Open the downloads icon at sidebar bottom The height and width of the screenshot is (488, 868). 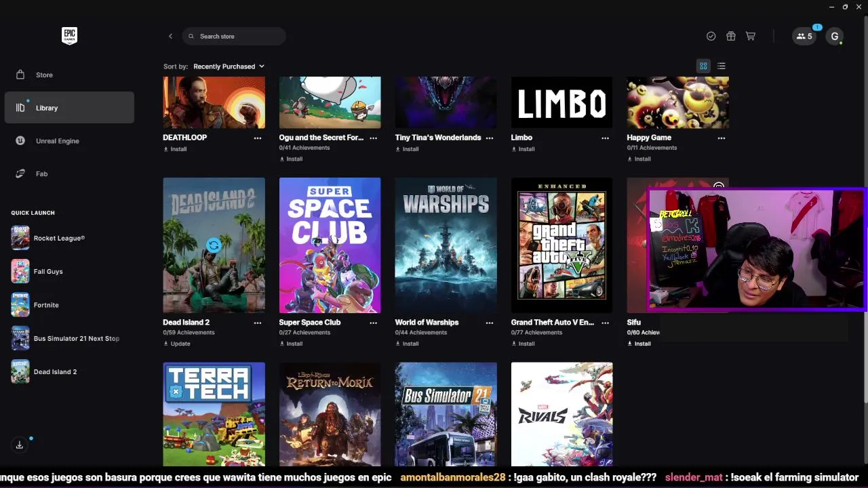click(20, 445)
